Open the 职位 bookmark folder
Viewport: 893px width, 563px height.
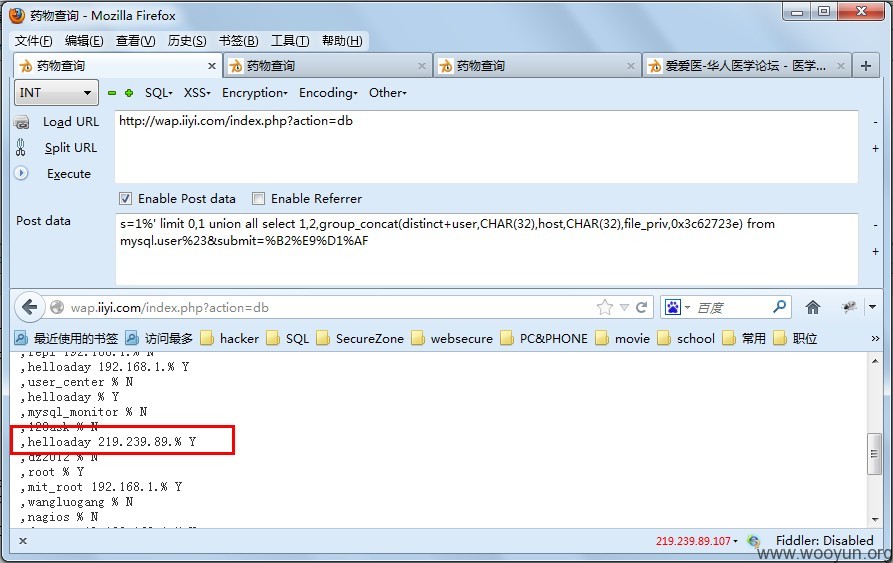[796, 339]
